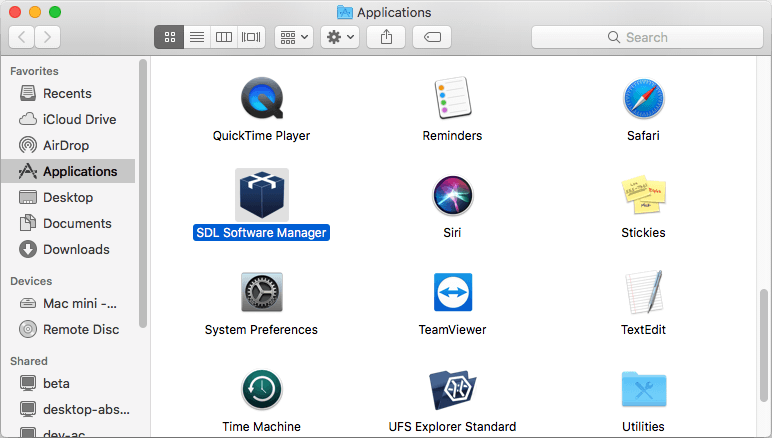The image size is (772, 438).
Task: Click the sidebar scrollbar
Action: pyautogui.click(x=143, y=193)
